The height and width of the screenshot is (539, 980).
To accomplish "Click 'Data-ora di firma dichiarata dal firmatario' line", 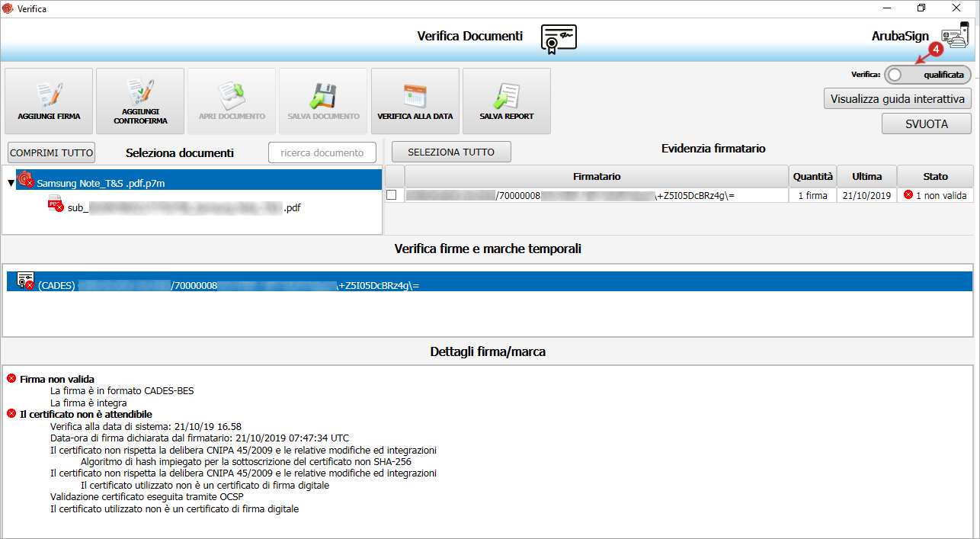I will click(x=200, y=438).
